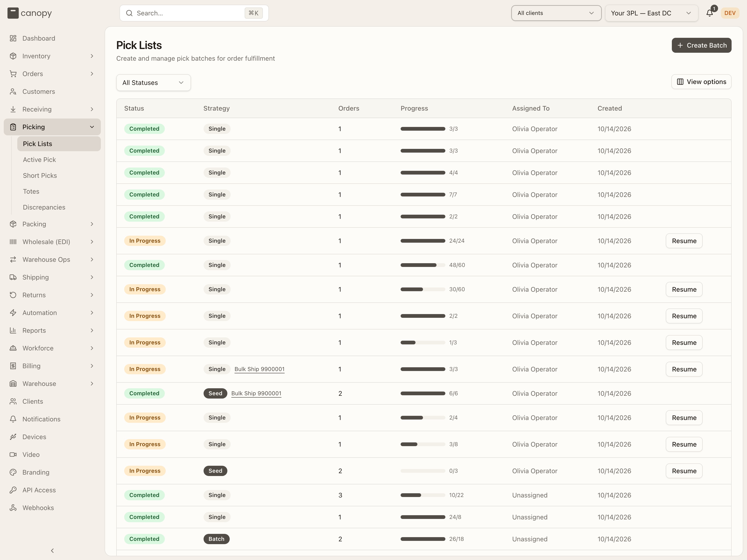
Task: Click the Dashboard grid icon
Action: pyautogui.click(x=13, y=38)
